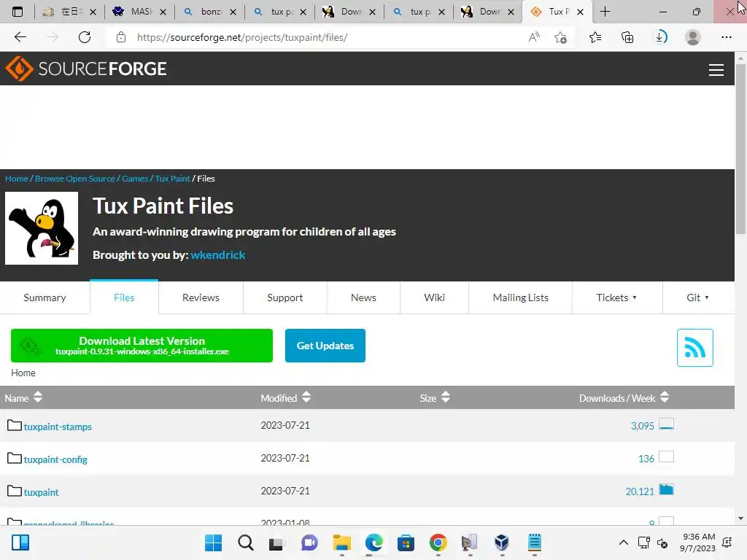Open Downloads icon in Edge toolbar

point(660,37)
